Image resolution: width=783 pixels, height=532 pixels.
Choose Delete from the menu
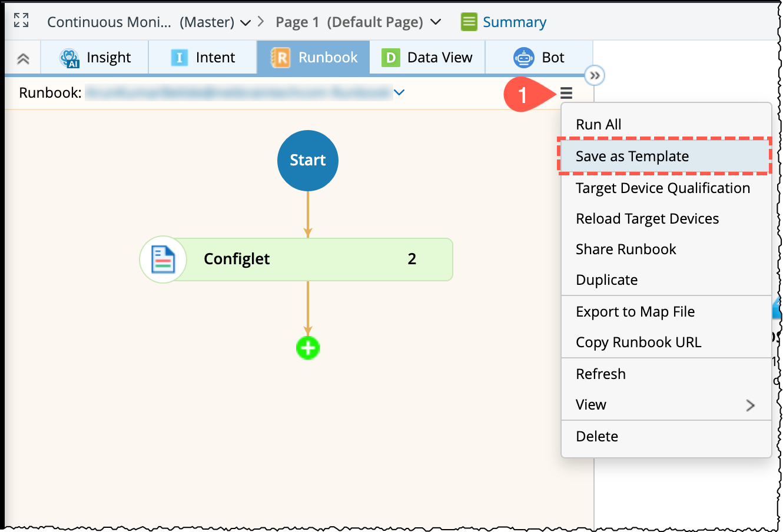click(x=666, y=437)
